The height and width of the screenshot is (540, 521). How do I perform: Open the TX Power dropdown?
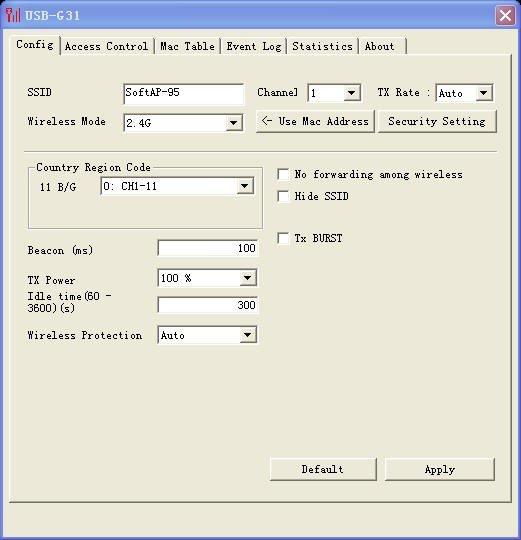pos(207,278)
